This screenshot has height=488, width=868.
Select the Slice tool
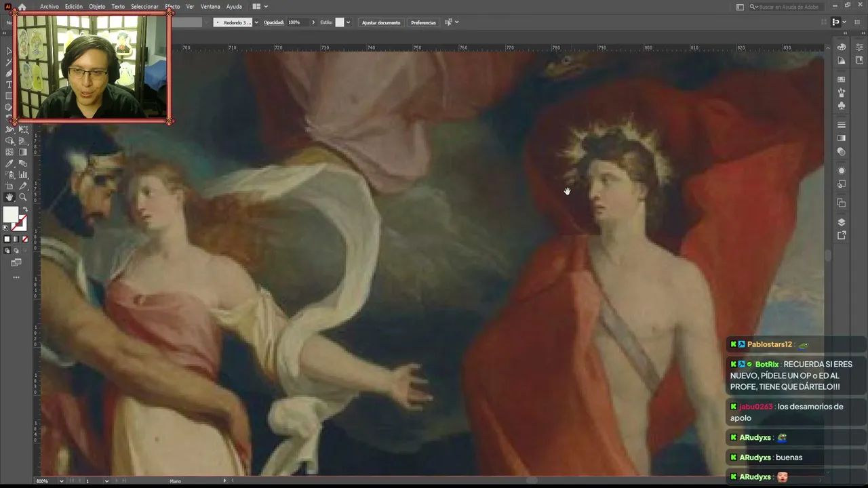(23, 186)
